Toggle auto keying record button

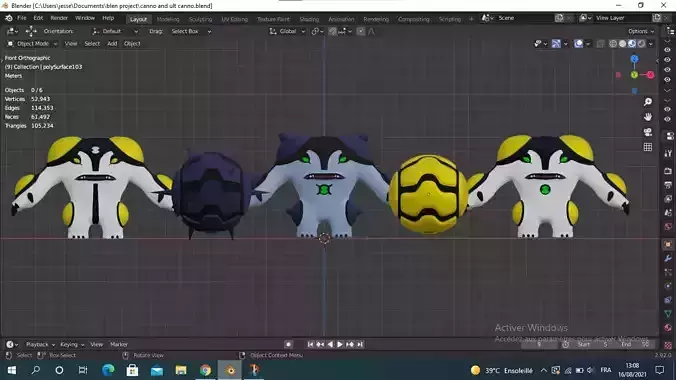coord(288,344)
